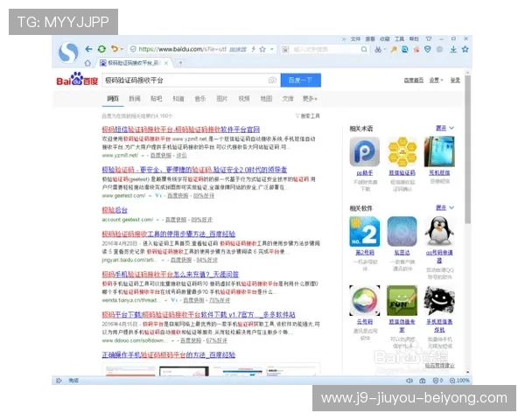Click the 100% zoom control in the status bar
Screen dimensions: 525x420
coord(459,381)
